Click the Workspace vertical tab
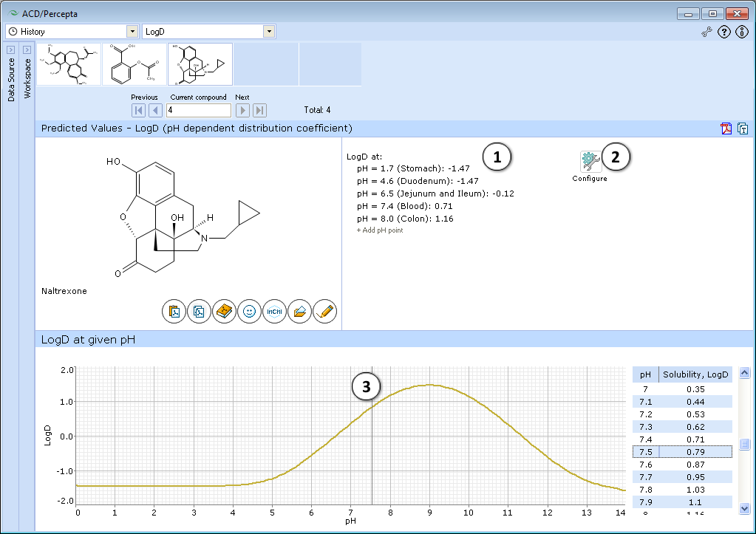Viewport: 756px width, 534px height. click(x=27, y=78)
